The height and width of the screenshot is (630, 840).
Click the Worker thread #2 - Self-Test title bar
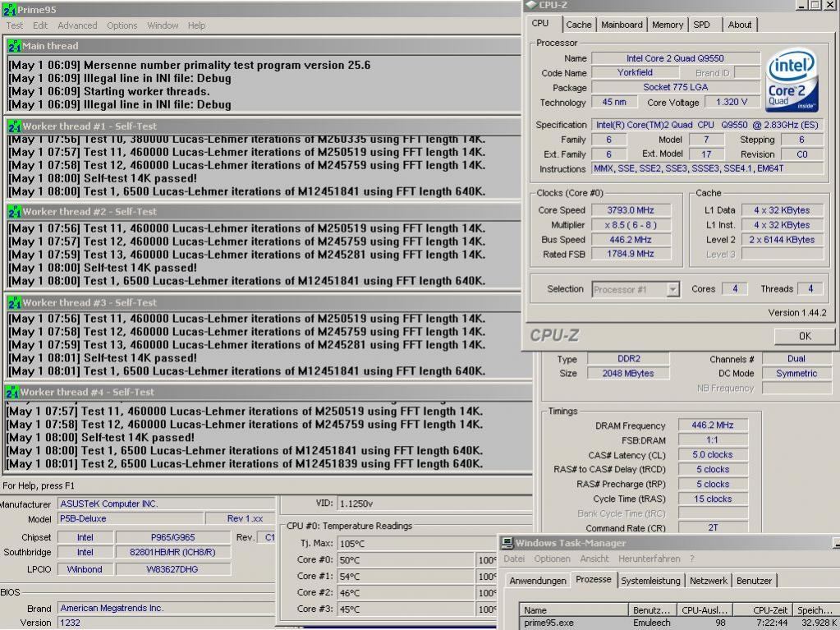264,212
